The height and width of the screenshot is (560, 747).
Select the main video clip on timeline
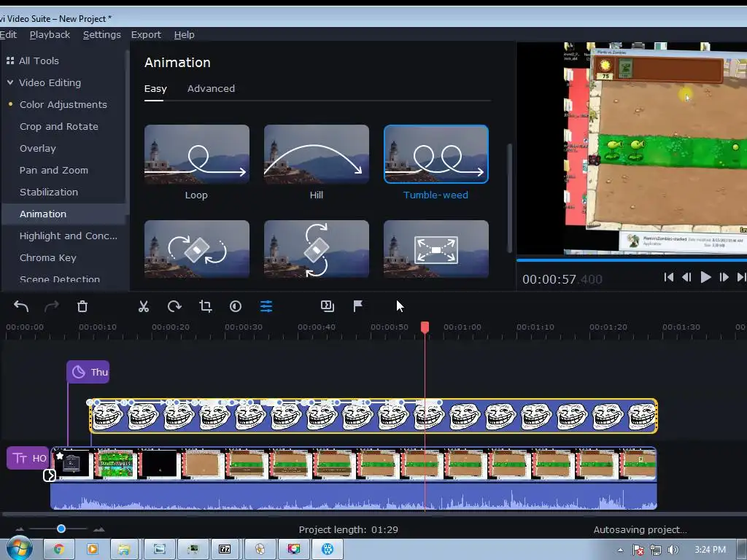(354, 464)
